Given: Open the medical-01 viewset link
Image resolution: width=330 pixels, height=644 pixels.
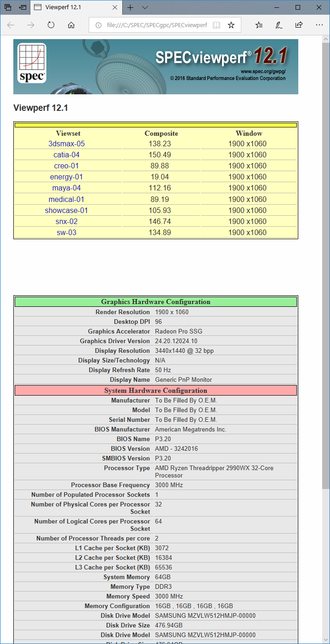Looking at the screenshot, I should [67, 200].
